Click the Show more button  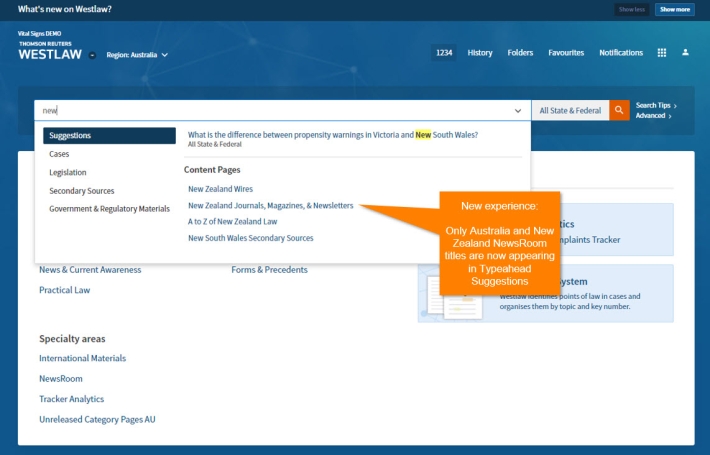point(674,10)
